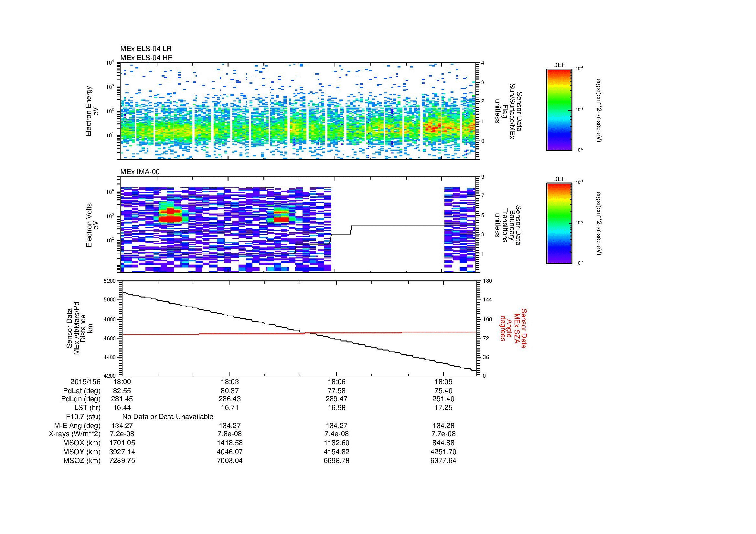Image resolution: width=756 pixels, height=534 pixels.
Task: Click the 'M-E Ang (deg)' row label
Action: click(x=77, y=425)
